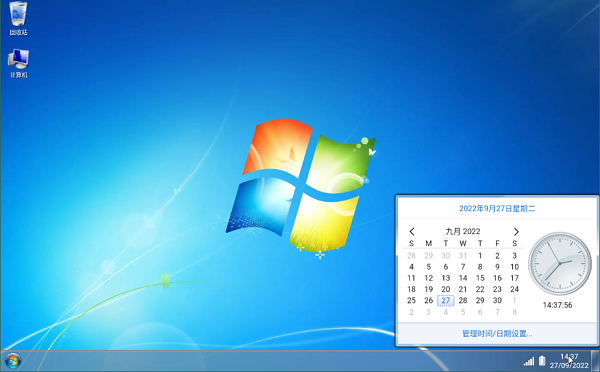Select September 14 in the calendar
Image resolution: width=600 pixels, height=372 pixels.
[463, 278]
